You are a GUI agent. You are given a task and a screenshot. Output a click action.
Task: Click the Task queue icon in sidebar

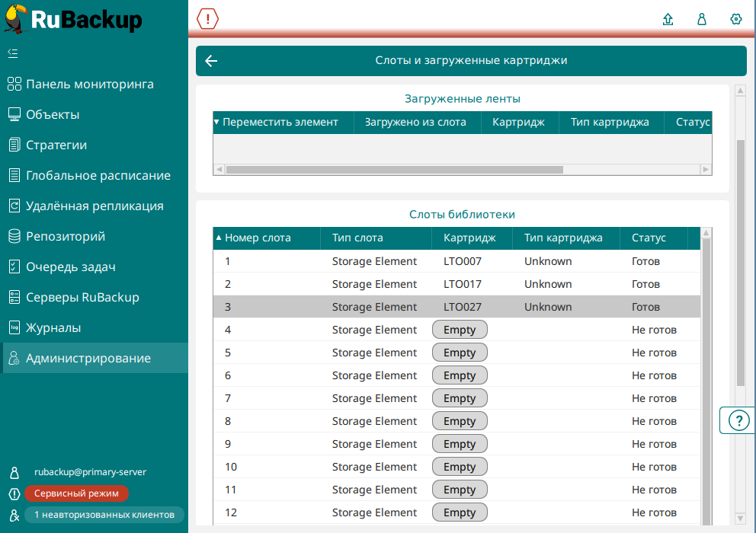tap(14, 266)
